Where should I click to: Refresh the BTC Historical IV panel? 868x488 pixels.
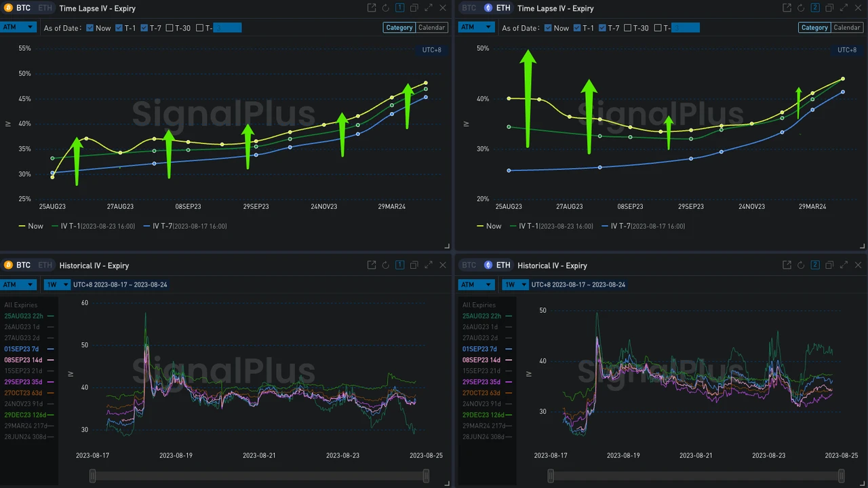386,265
